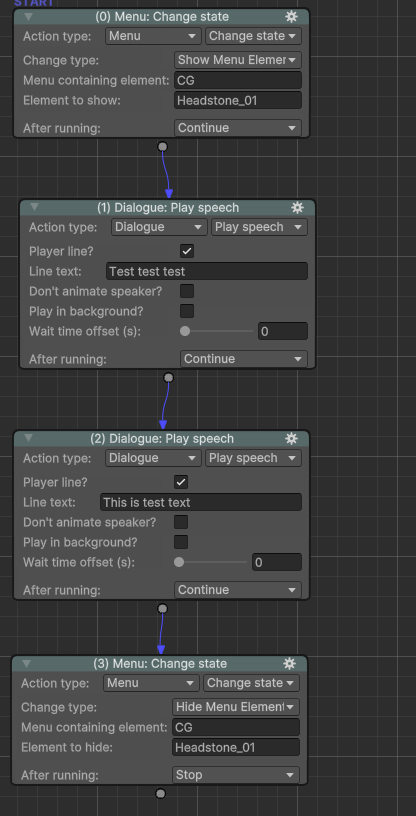Click output socket below action (0) node
This screenshot has height=816, width=416.
162,147
